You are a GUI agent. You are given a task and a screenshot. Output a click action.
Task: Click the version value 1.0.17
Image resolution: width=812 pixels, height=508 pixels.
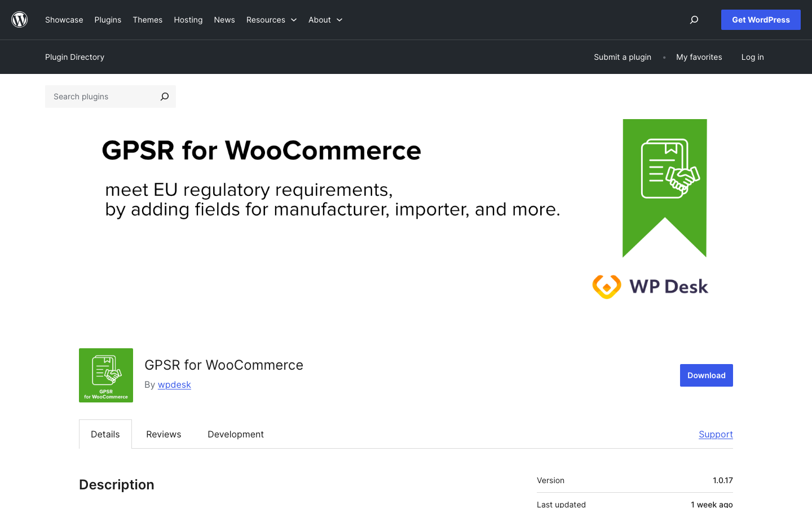coord(723,480)
